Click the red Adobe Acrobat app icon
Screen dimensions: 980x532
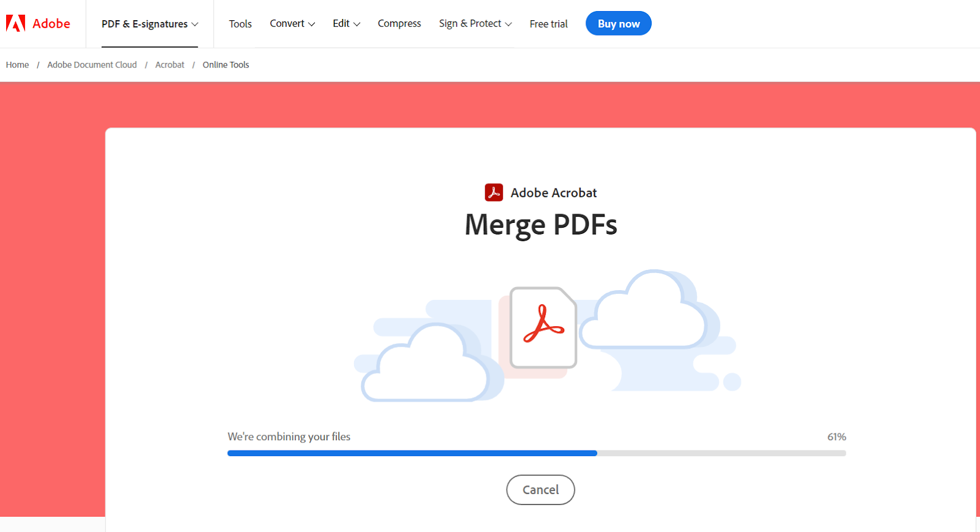tap(494, 192)
